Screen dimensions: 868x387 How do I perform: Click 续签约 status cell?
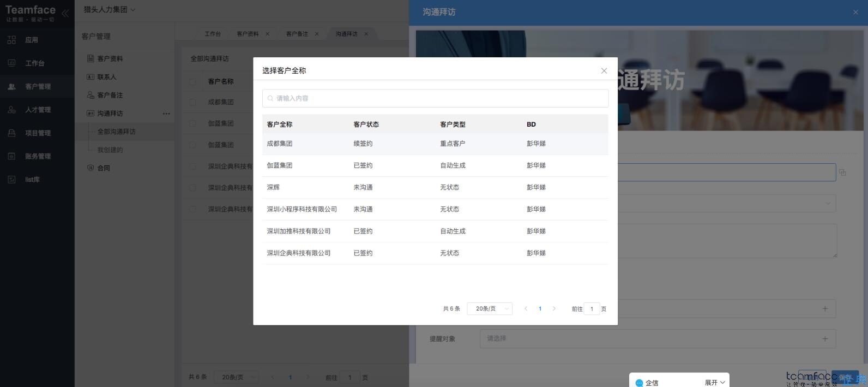coord(363,144)
